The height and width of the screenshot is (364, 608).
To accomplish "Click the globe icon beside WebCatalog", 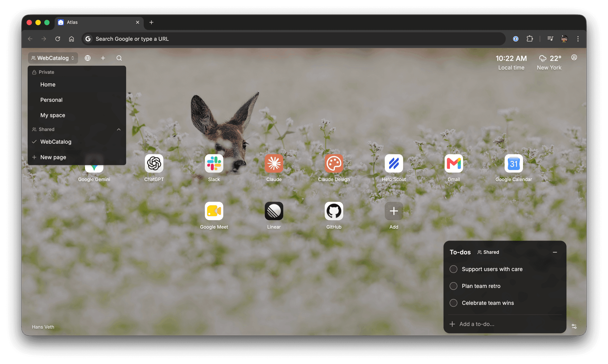I will tap(88, 58).
